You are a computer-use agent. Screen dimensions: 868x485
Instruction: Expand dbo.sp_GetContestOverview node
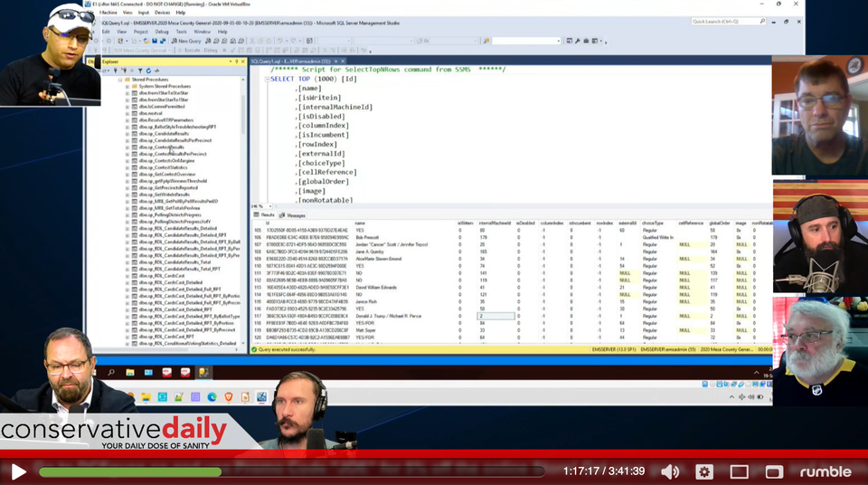click(127, 174)
